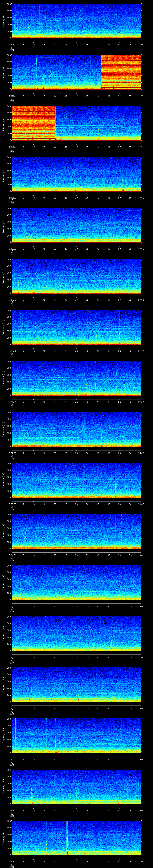Open the spectrogram spanning 15:23:00 to 15:24:00
Viewport: 153px width, 868px height.
[x=77, y=480]
